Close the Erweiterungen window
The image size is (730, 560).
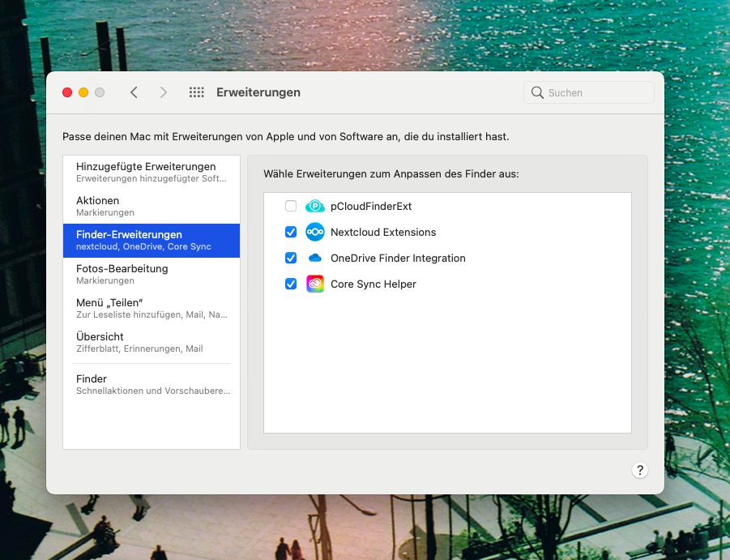click(67, 92)
